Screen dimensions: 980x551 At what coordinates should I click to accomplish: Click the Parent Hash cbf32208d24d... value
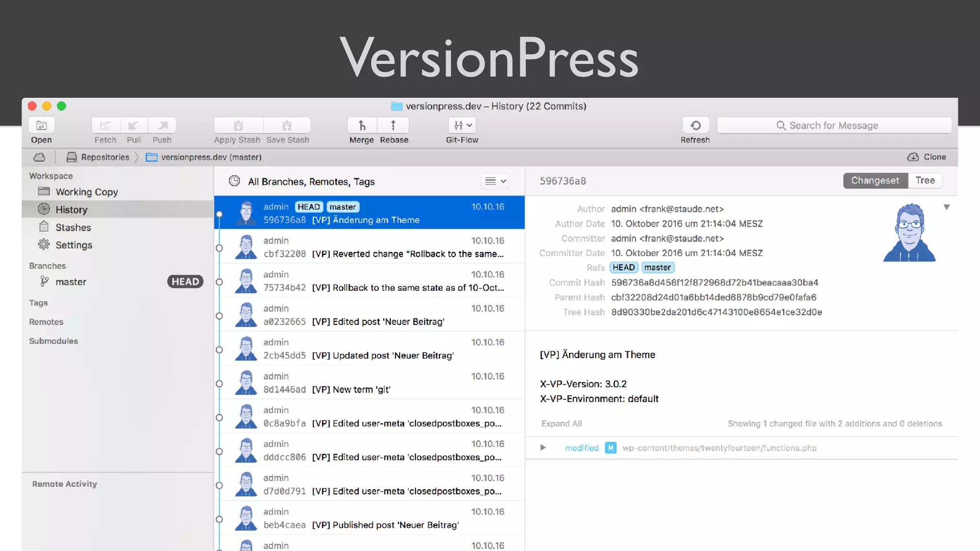[x=713, y=297]
